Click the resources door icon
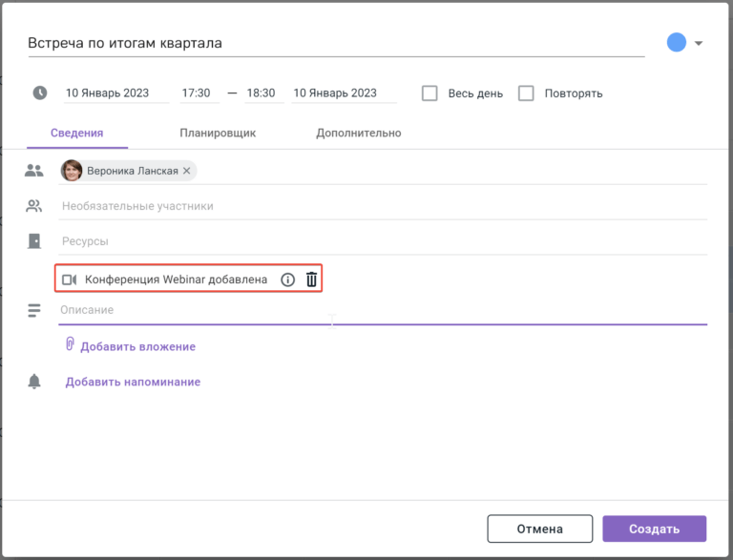This screenshot has width=733, height=560. click(x=34, y=241)
